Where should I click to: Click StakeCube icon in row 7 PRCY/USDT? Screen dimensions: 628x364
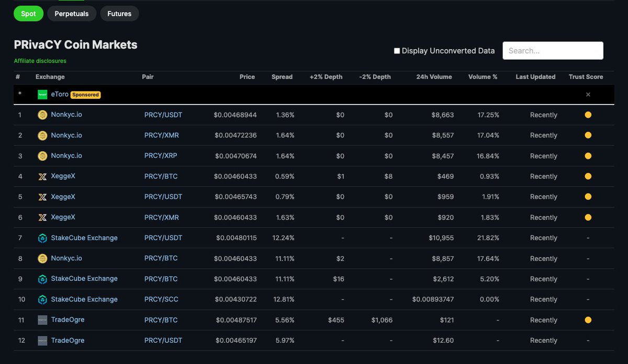coord(42,238)
